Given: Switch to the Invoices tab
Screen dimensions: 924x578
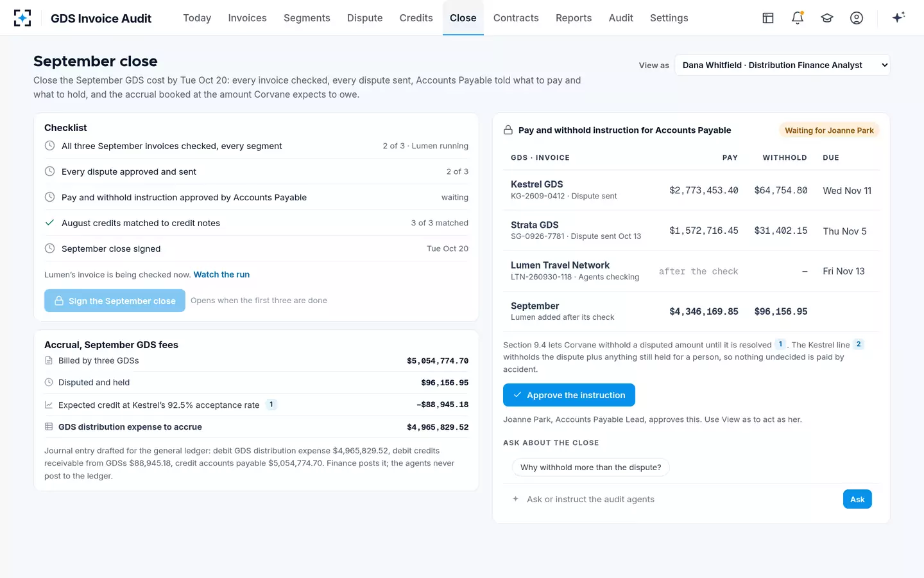Looking at the screenshot, I should [247, 18].
